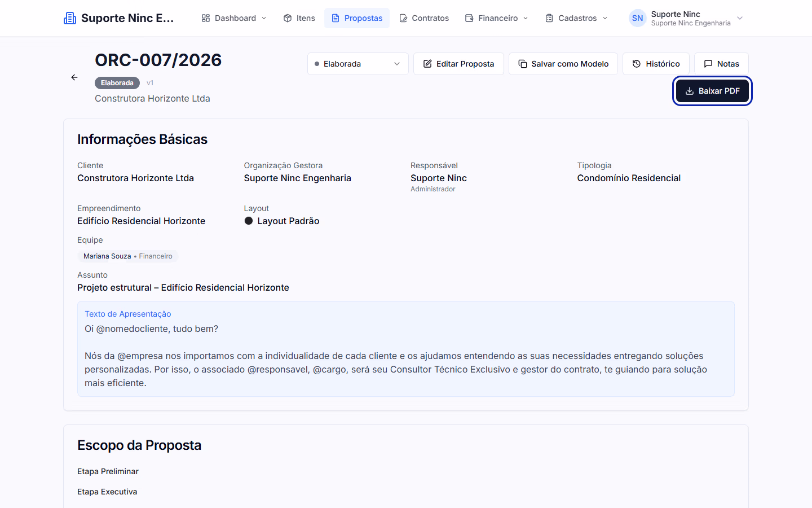This screenshot has height=508, width=812.
Task: Click the building logo icon in header
Action: [x=70, y=18]
